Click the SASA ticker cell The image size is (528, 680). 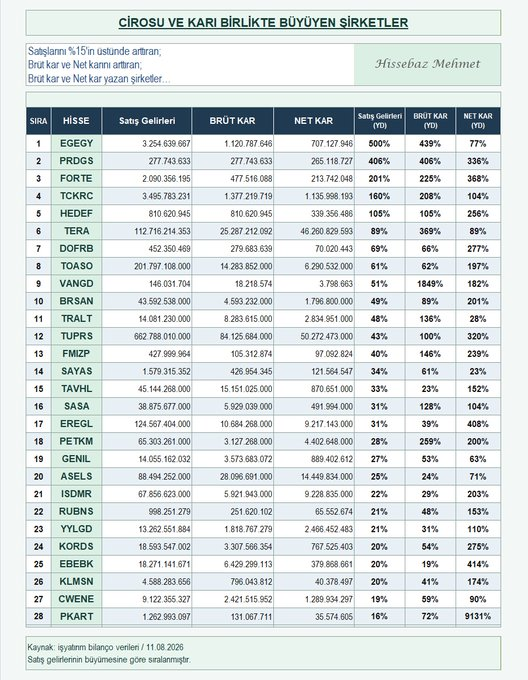click(x=76, y=406)
